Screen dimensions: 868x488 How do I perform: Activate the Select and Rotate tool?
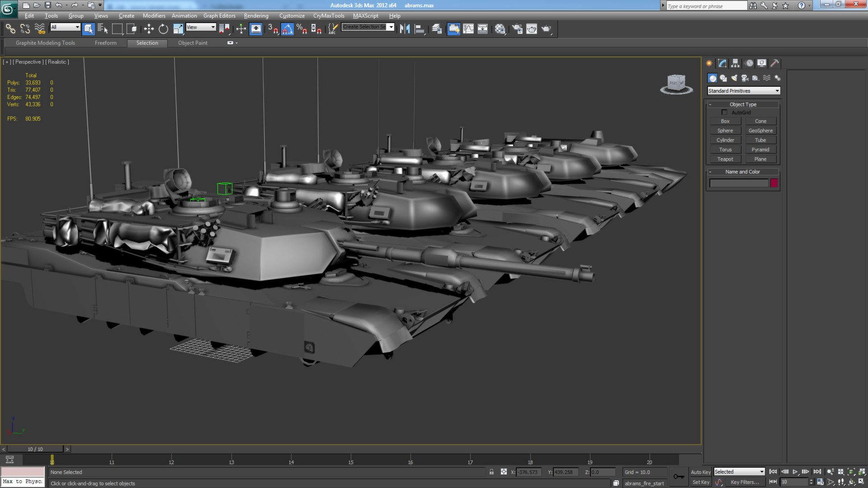tap(163, 29)
